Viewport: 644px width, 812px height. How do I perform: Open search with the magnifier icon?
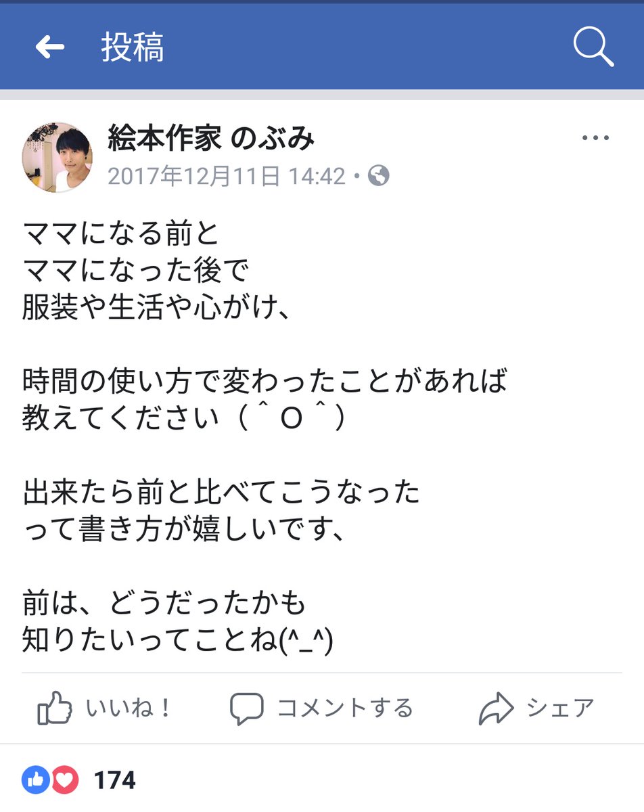click(x=593, y=47)
